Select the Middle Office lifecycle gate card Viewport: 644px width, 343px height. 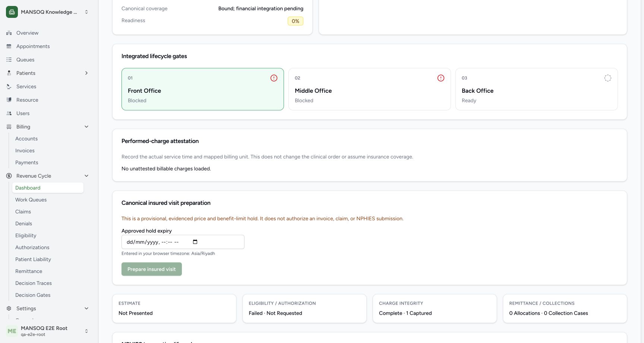click(x=370, y=89)
